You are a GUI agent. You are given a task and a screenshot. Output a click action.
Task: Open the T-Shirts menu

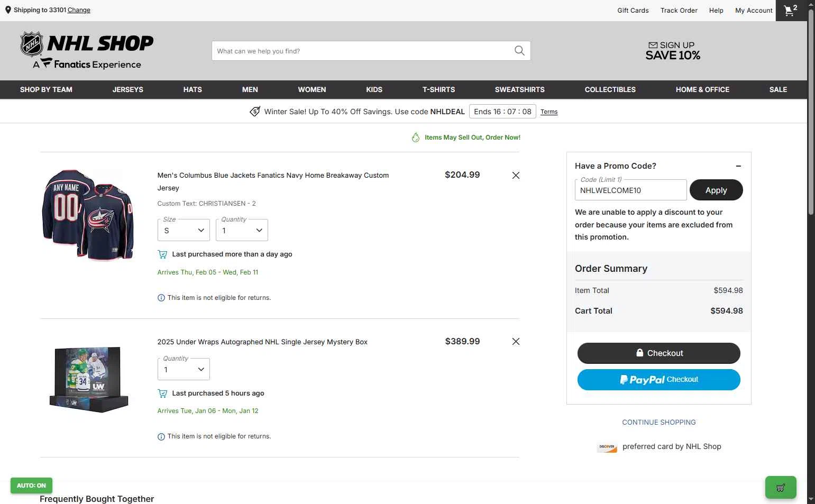(x=438, y=89)
